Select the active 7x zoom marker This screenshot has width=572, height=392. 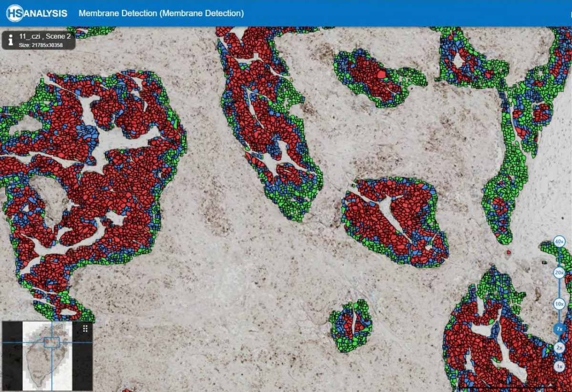coord(559,329)
